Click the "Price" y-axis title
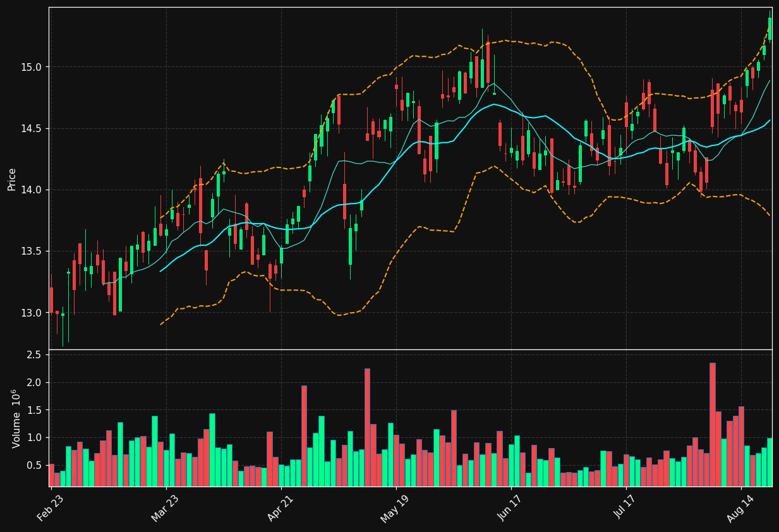 pos(12,179)
